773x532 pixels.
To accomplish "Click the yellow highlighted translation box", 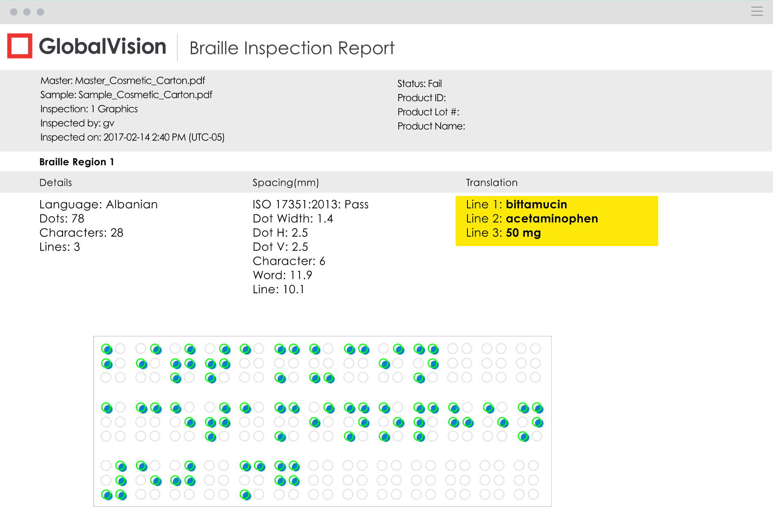I will (556, 221).
